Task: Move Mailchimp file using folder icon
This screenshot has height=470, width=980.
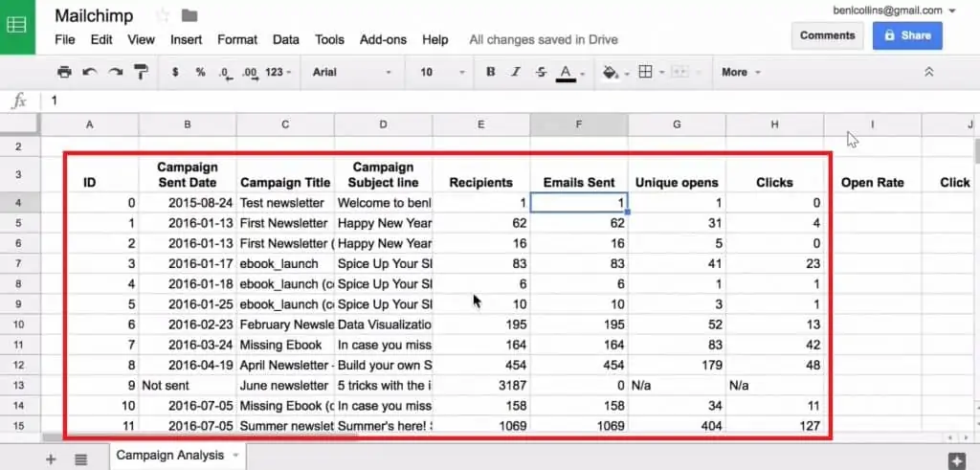Action: coord(189,15)
